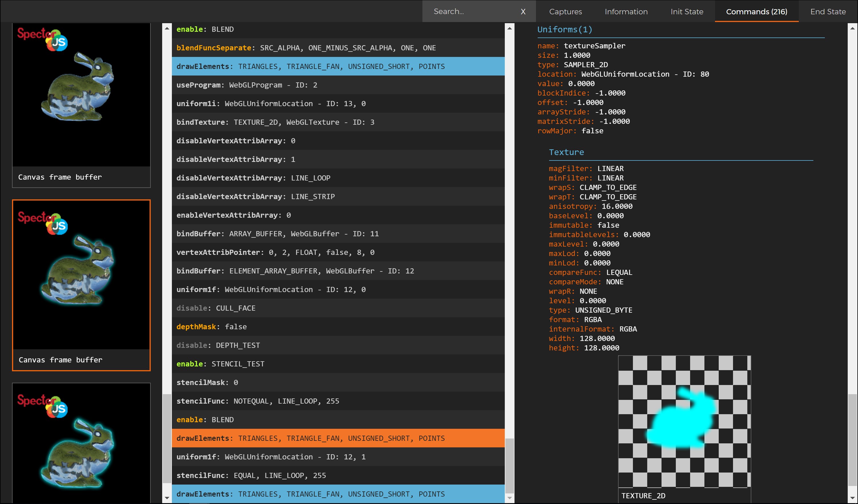This screenshot has width=858, height=504.
Task: Click the cyan bunny TEXTURE_2D preview image
Action: click(684, 421)
